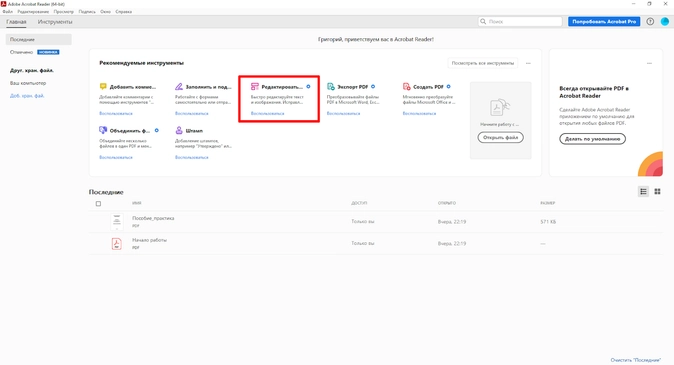
Task: Open the Create PDF tool icon
Action: click(x=407, y=86)
